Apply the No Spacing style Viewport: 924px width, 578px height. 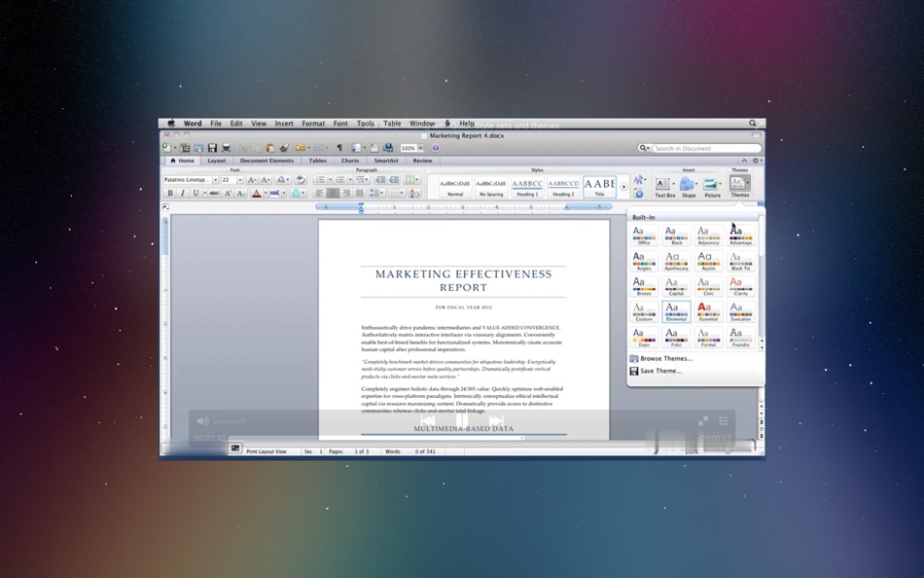coord(491,187)
